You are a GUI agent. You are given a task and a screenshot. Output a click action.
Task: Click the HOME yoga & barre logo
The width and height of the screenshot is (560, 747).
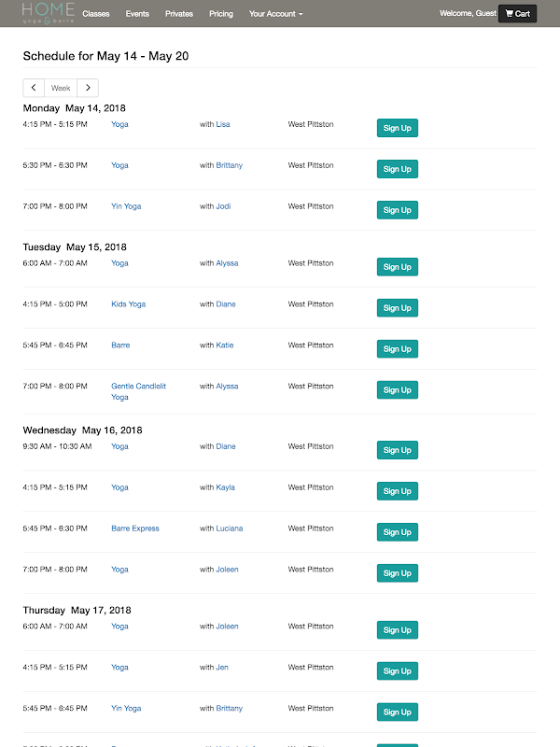[49, 12]
